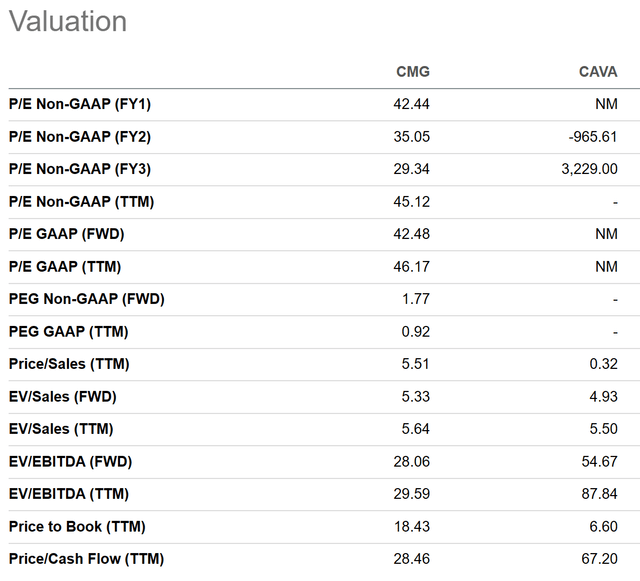Select the CMG column header
Viewport: 640px width, 581px height.
click(412, 72)
